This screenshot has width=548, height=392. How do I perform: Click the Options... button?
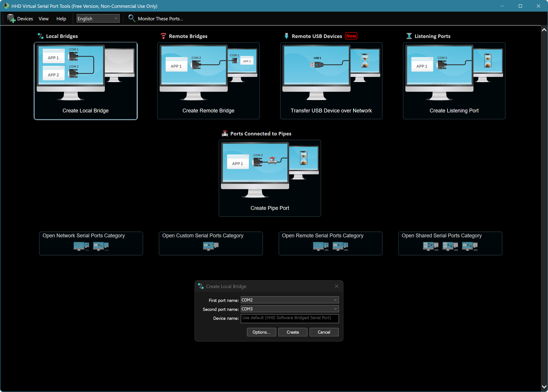coord(261,332)
